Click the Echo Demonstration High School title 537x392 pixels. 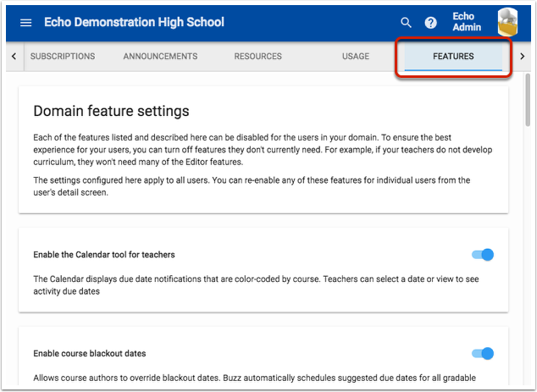pyautogui.click(x=134, y=22)
